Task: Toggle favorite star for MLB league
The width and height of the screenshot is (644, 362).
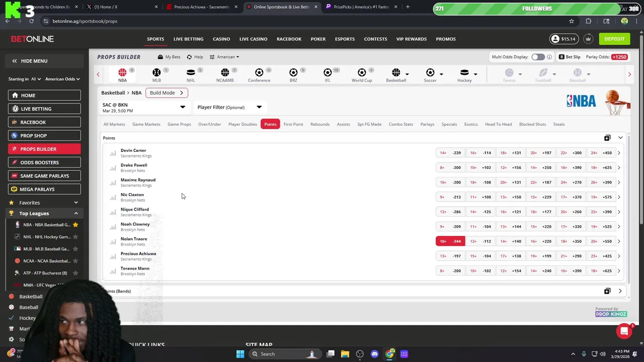Action: [x=75, y=249]
